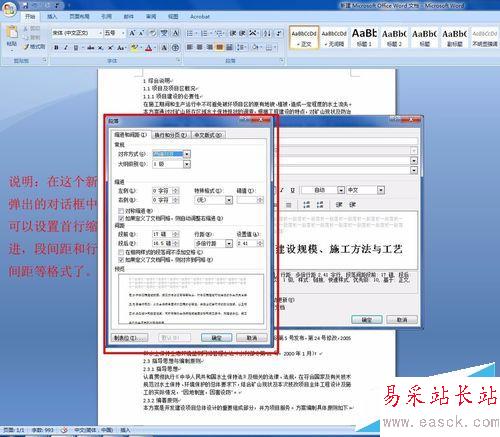The image size is (500, 437).
Task: Apply superscript formatting in ribbon
Action: pos(110,48)
